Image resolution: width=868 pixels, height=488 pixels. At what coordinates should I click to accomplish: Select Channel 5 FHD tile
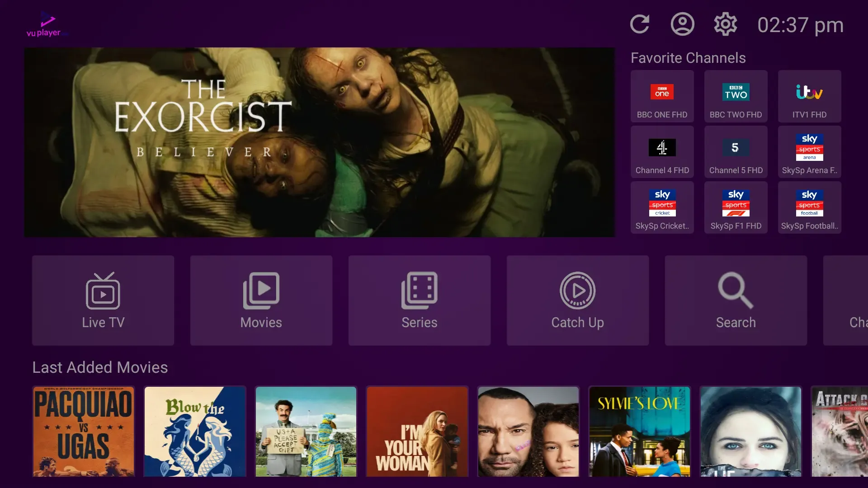pos(736,152)
